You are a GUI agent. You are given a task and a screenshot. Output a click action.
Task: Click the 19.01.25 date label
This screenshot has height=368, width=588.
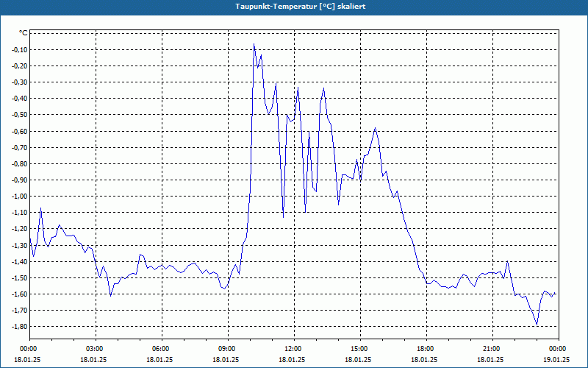[x=556, y=359]
